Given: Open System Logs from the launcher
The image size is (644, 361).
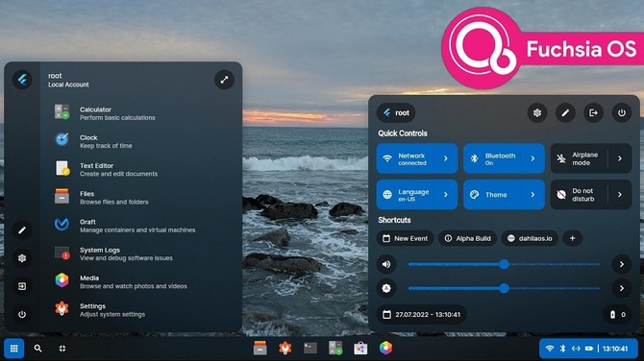Looking at the screenshot, I should [141, 253].
